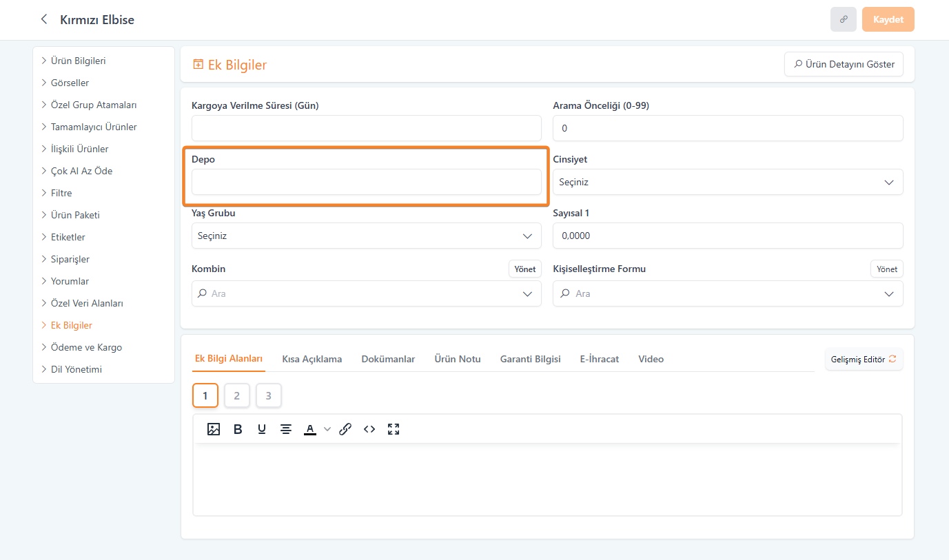
Task: Select additional info field number 2
Action: coord(236,395)
